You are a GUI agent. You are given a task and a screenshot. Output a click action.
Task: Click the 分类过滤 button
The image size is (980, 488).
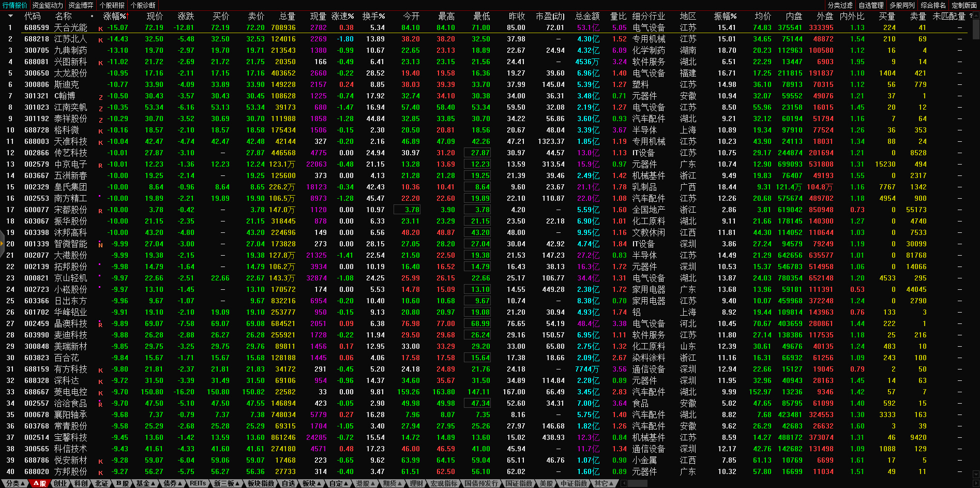[840, 5]
